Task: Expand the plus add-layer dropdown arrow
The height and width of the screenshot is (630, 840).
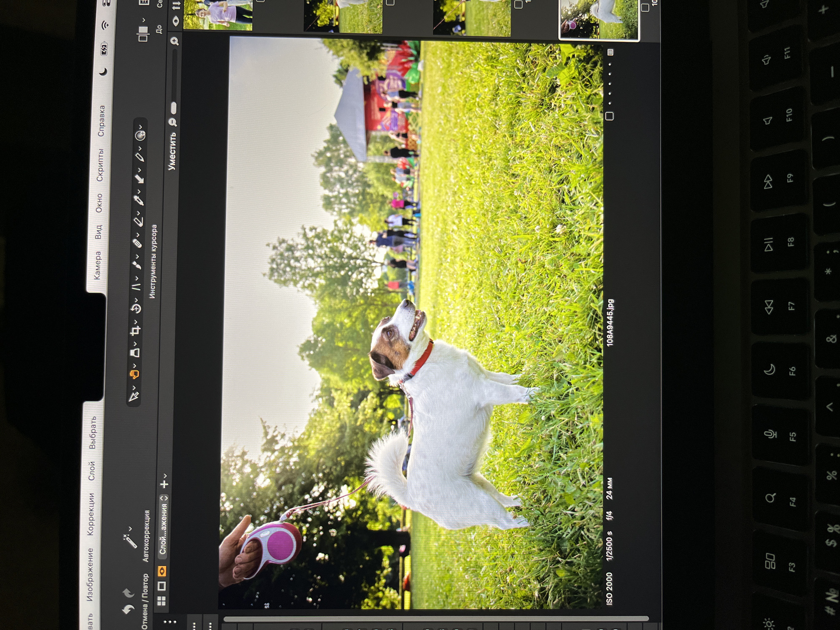Action: [x=165, y=476]
